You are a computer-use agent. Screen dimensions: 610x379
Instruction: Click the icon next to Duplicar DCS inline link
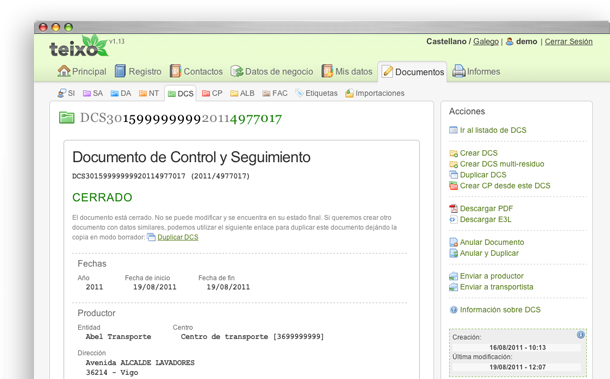151,237
